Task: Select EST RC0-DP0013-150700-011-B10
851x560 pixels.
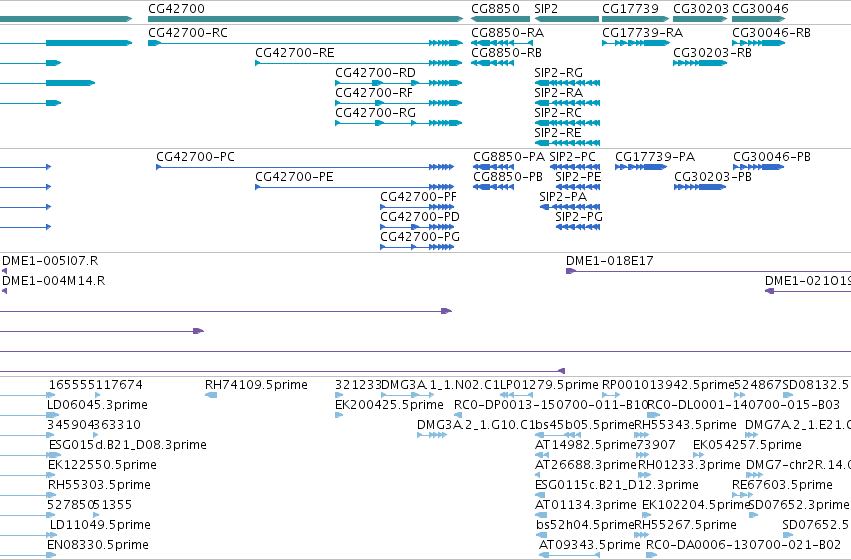Action: tap(551, 405)
